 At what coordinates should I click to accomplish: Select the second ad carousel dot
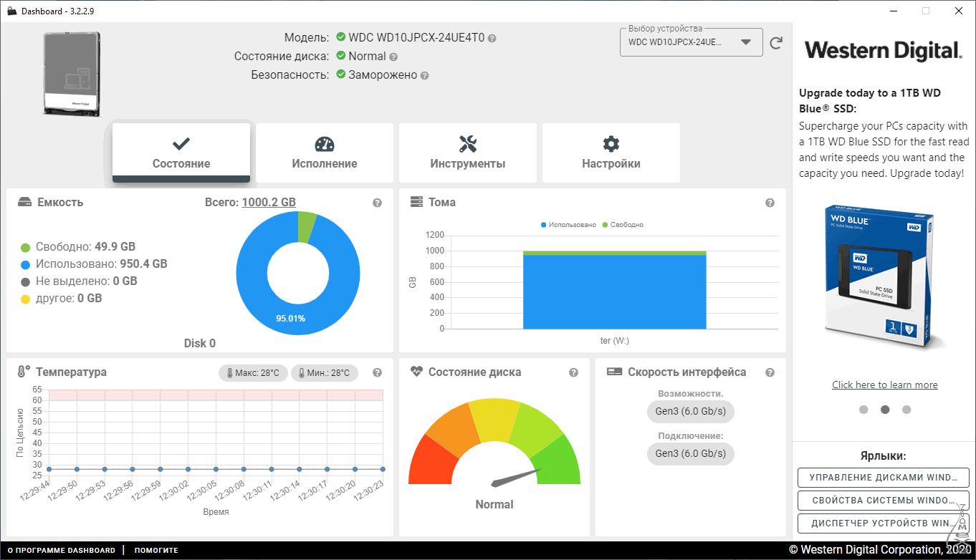tap(885, 410)
